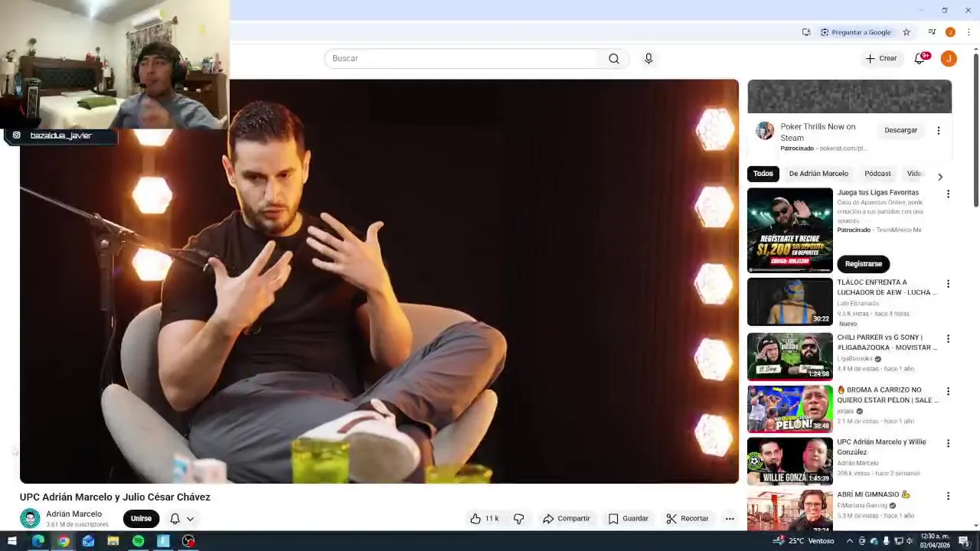Open taskbar clock showing 12:30 a. m.

(936, 541)
